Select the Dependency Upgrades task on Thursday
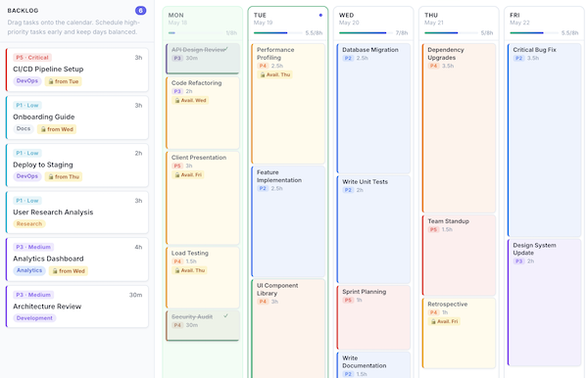Screen dimensions: 588x378 [459, 128]
